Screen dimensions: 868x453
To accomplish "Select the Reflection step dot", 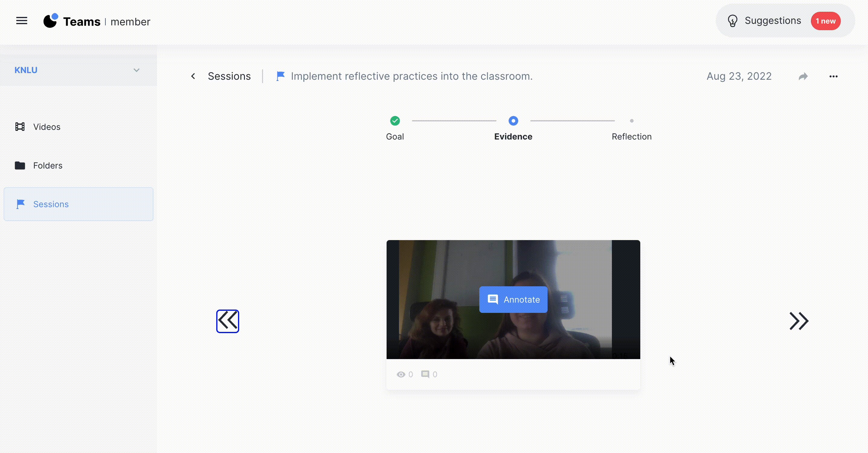I will [632, 121].
